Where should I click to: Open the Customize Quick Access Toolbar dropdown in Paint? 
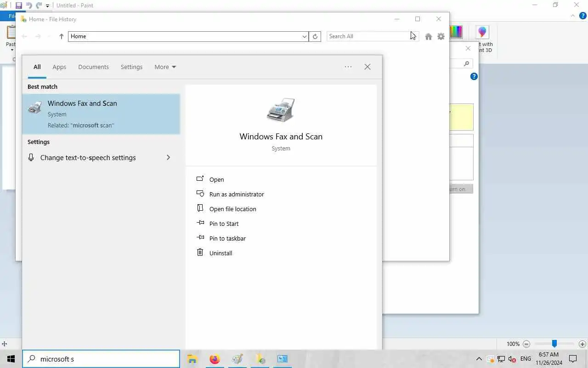(47, 6)
